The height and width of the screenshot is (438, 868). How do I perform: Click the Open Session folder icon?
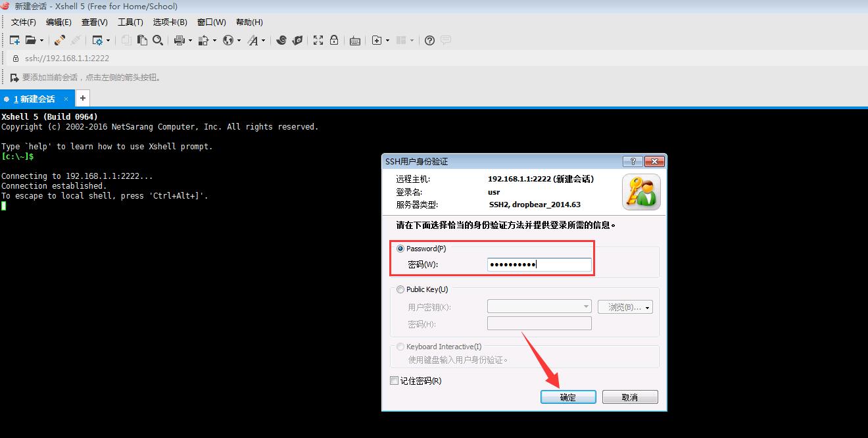click(x=31, y=40)
